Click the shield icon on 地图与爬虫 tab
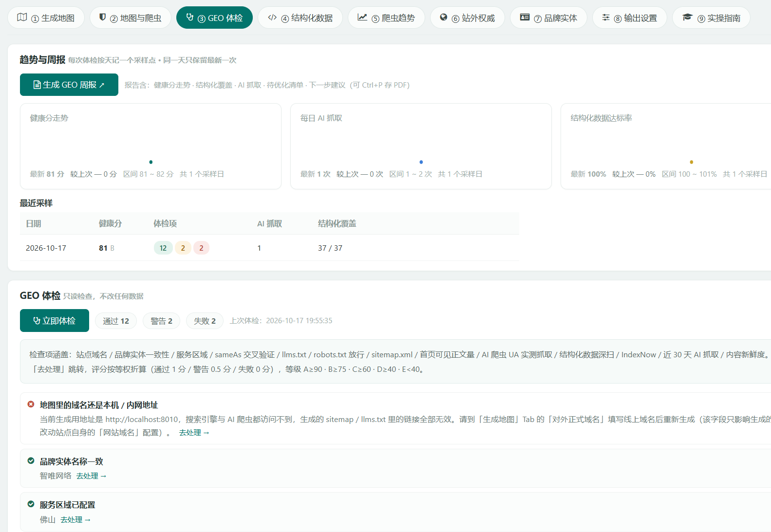Screen dimensions: 771x532 click(102, 18)
